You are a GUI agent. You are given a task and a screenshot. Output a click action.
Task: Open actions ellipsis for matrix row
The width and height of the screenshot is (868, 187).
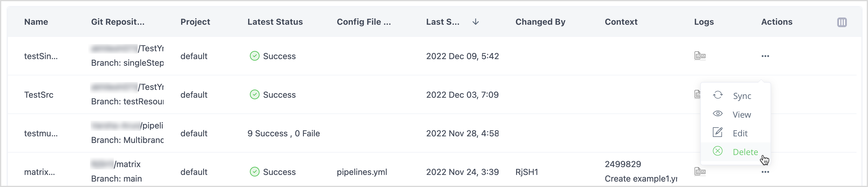[x=765, y=172]
